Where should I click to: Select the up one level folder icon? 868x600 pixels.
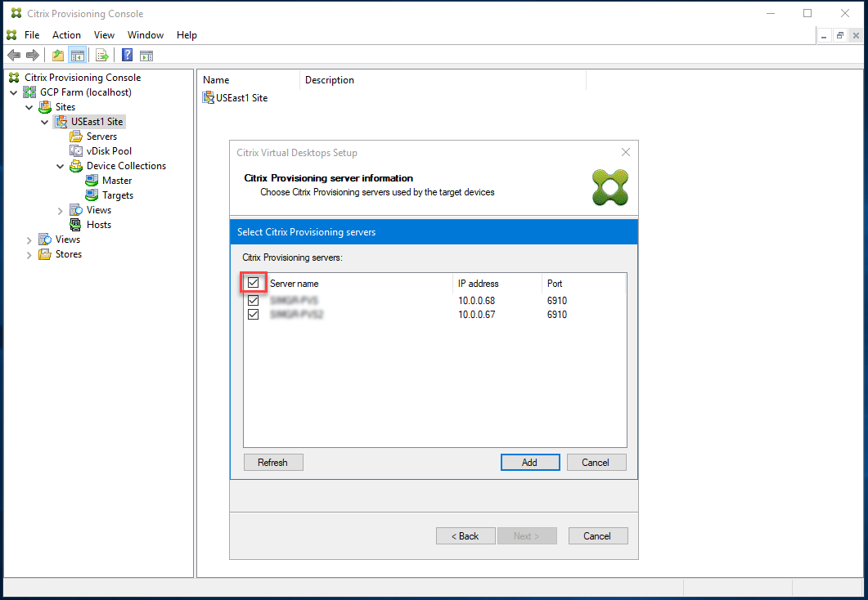[57, 55]
